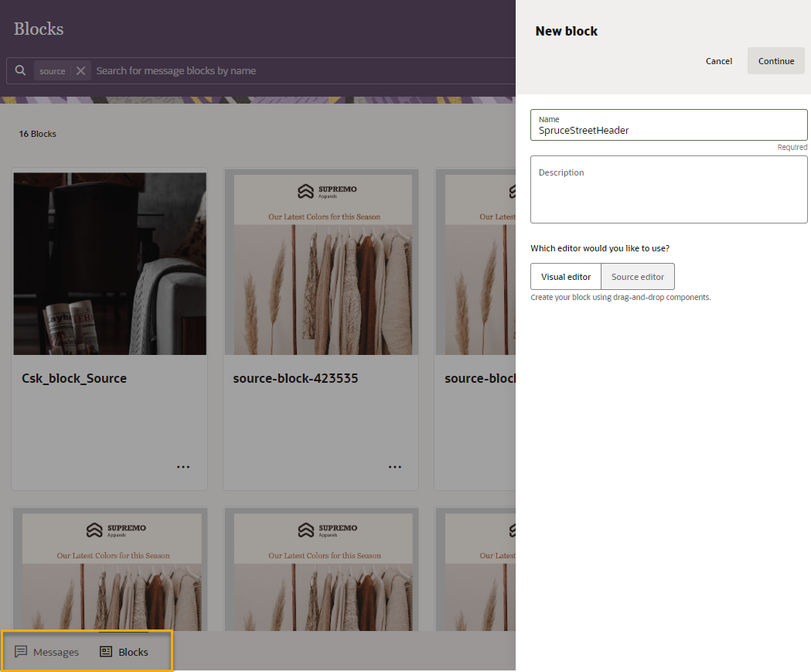Screen dimensions: 811x672
Task: Open more options for Csk_block_Source card
Action: [183, 466]
